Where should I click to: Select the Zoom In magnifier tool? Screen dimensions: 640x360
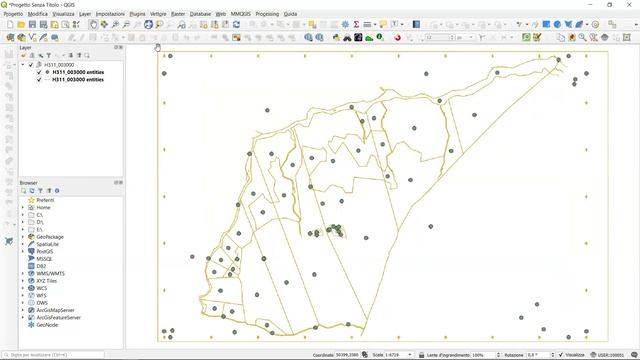pyautogui.click(x=116, y=24)
